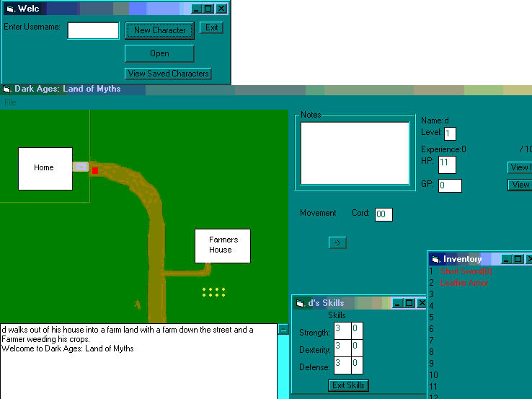The height and width of the screenshot is (399, 532).
Task: Click the Name: d label
Action: coord(435,120)
